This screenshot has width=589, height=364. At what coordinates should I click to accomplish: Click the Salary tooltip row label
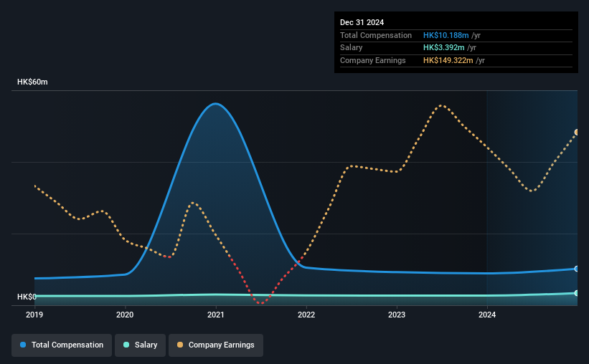352,48
